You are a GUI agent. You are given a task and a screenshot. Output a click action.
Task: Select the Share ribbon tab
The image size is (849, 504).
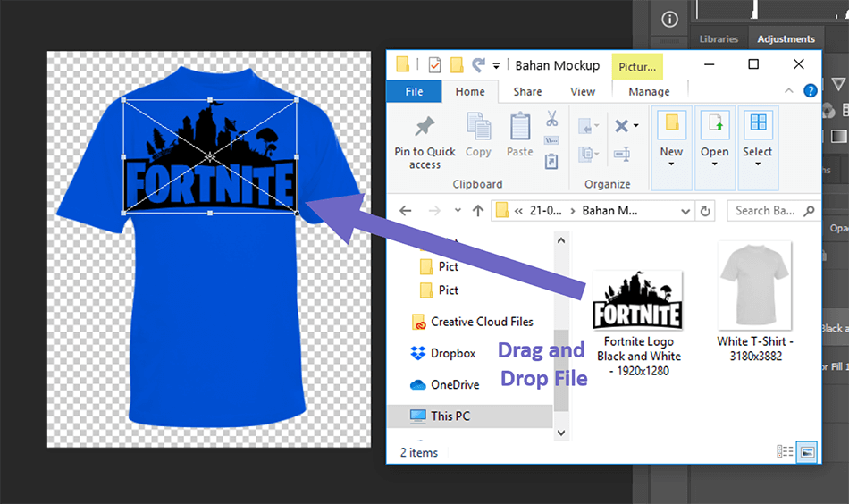[527, 91]
